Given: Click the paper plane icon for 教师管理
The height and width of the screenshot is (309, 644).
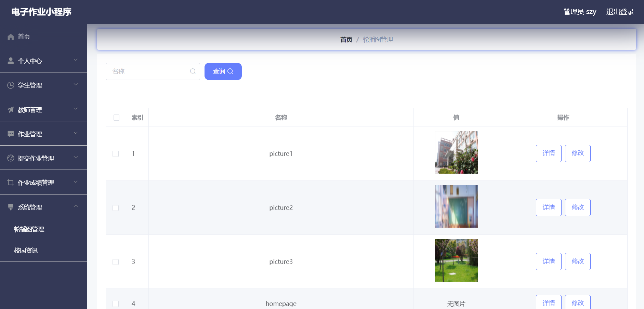Looking at the screenshot, I should [x=11, y=110].
